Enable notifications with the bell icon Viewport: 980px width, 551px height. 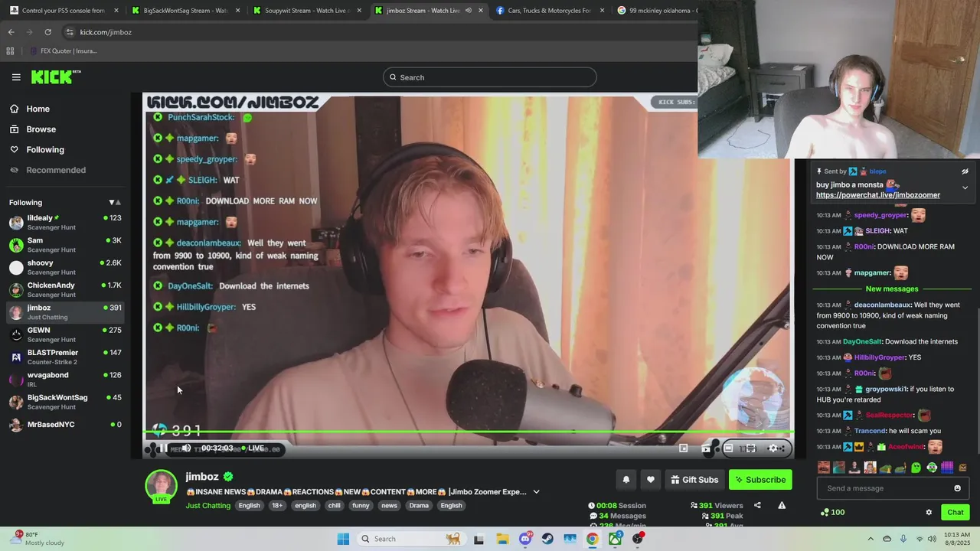pyautogui.click(x=626, y=480)
